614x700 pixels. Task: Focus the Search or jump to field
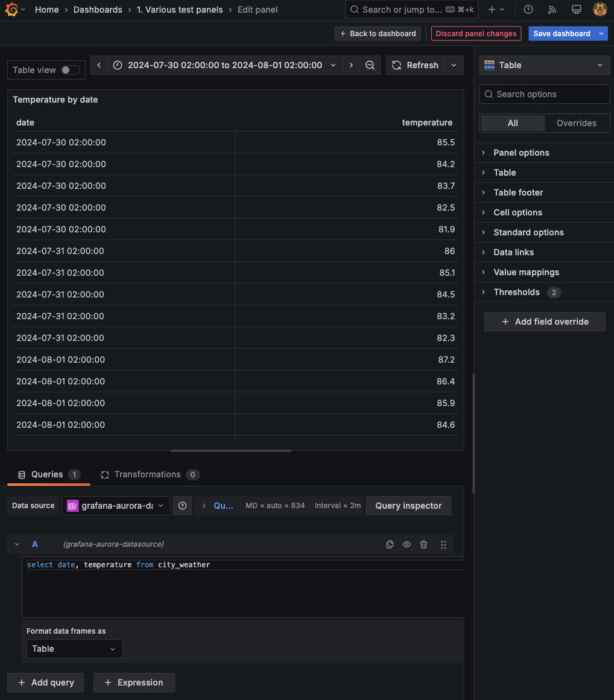411,10
